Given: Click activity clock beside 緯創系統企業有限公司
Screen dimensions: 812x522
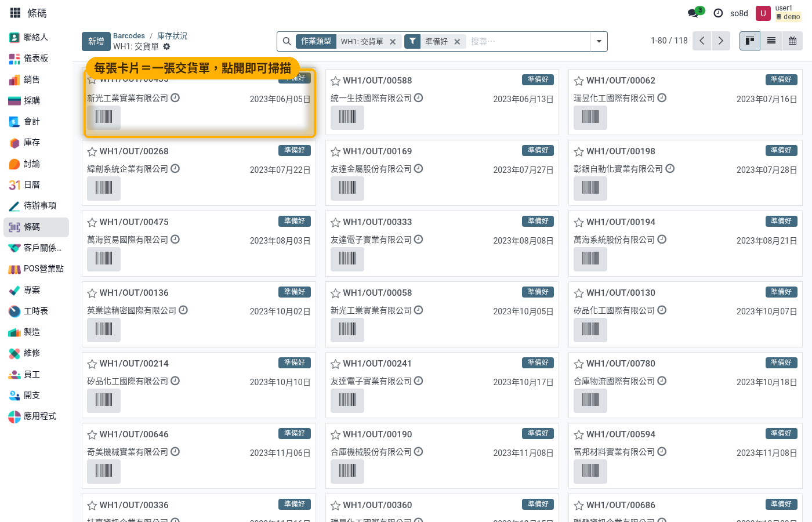Looking at the screenshot, I should (x=175, y=168).
